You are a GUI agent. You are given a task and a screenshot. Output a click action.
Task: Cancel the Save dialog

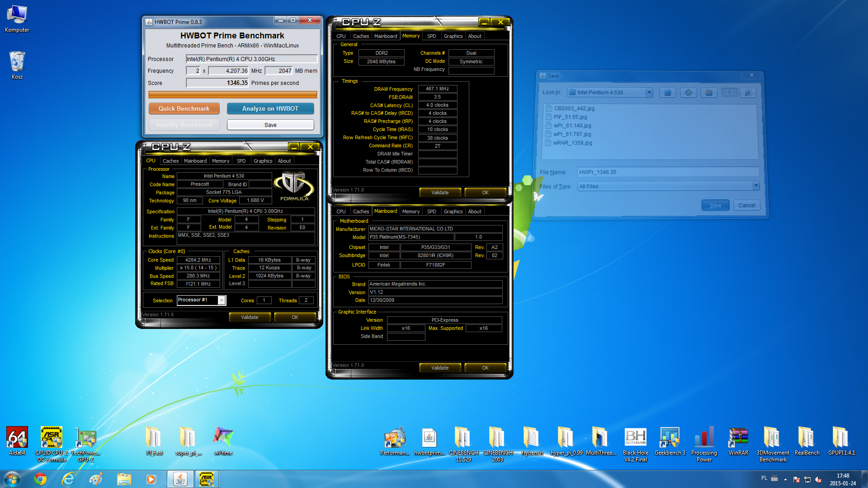point(746,205)
